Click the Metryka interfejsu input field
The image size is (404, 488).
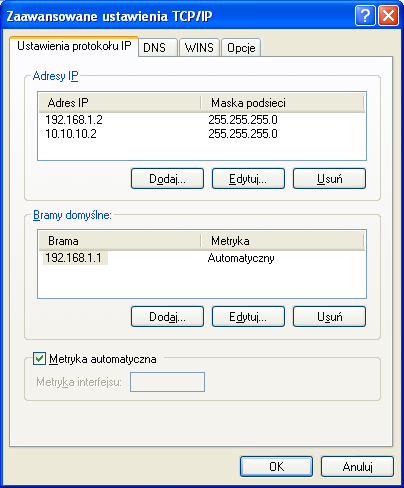coord(167,382)
